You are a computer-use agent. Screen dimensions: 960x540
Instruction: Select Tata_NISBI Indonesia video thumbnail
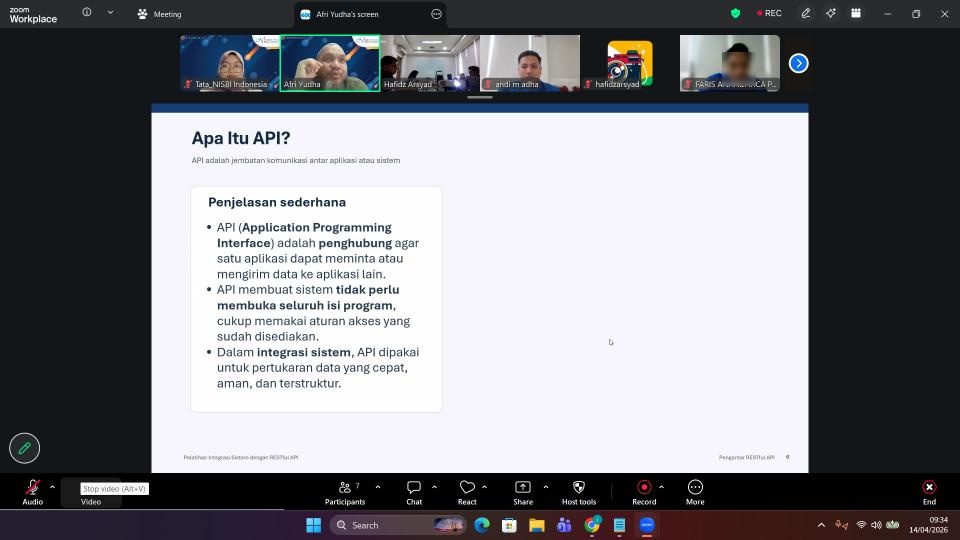click(230, 63)
